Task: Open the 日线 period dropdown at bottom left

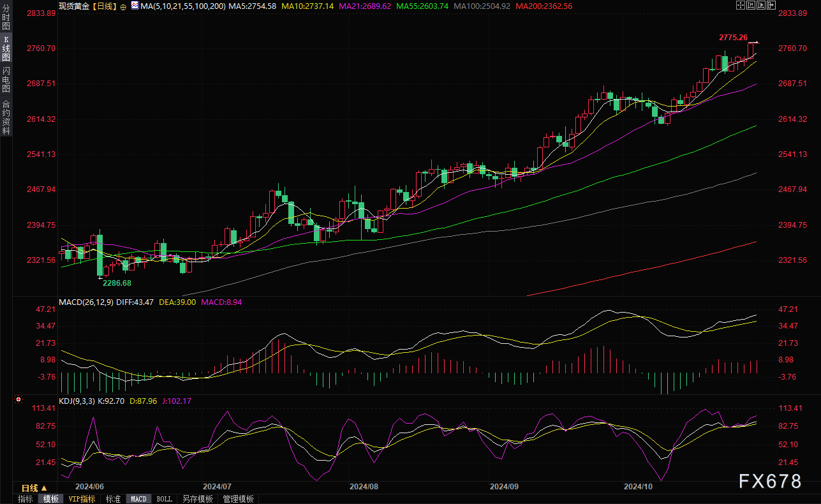Action: coord(34,488)
